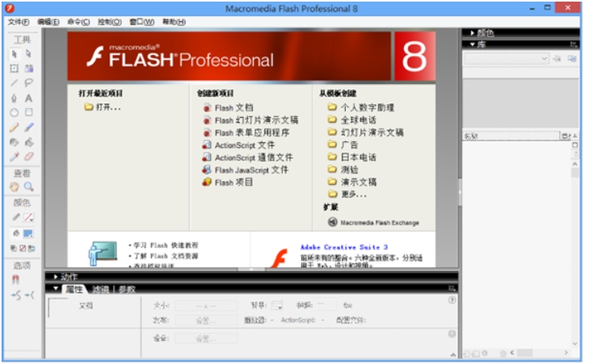Viewport: 602px width, 364px height.
Task: Open the 帮助(H) menu
Action: click(x=174, y=22)
